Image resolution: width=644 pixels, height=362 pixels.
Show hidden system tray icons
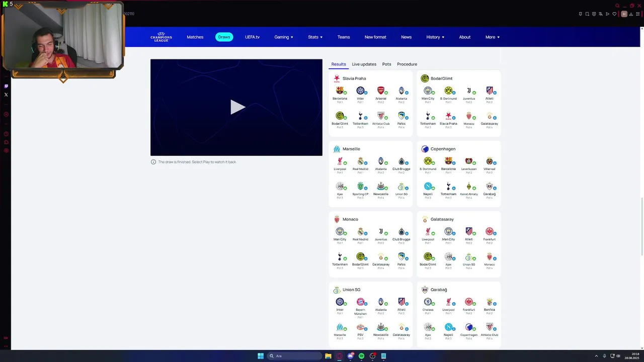596,356
